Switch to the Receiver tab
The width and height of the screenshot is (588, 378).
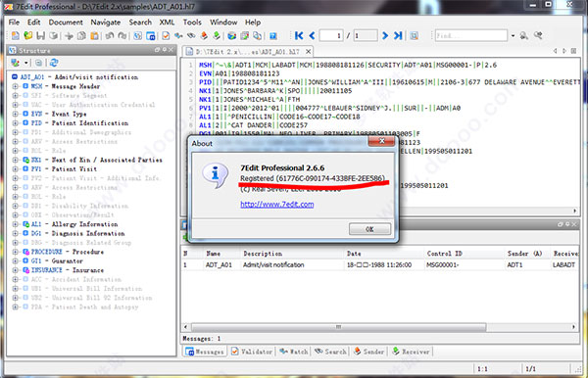[x=411, y=352]
